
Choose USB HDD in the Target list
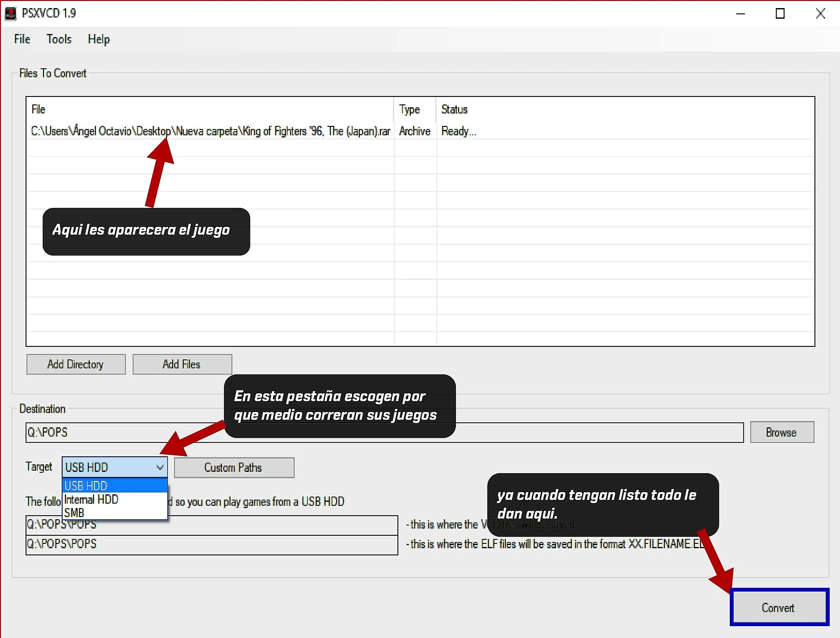(114, 486)
